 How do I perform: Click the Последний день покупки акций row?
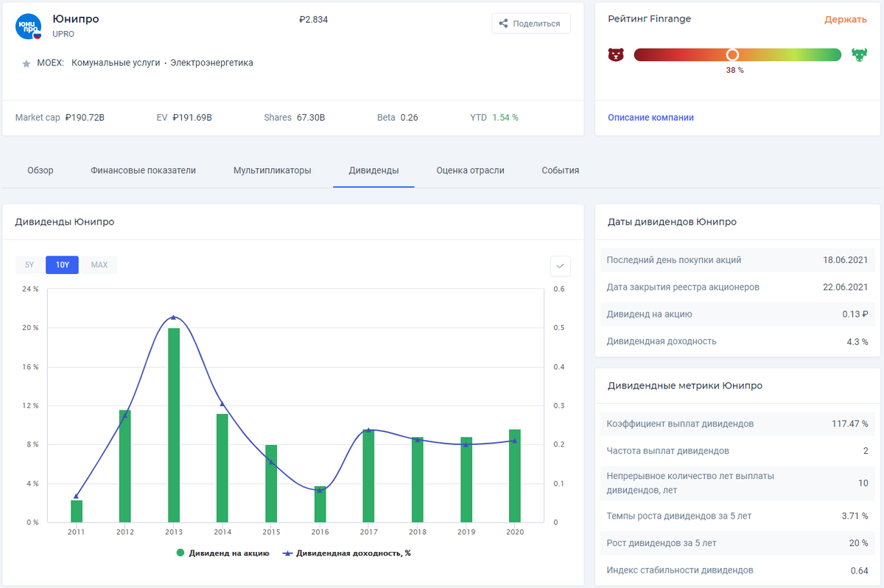click(737, 260)
